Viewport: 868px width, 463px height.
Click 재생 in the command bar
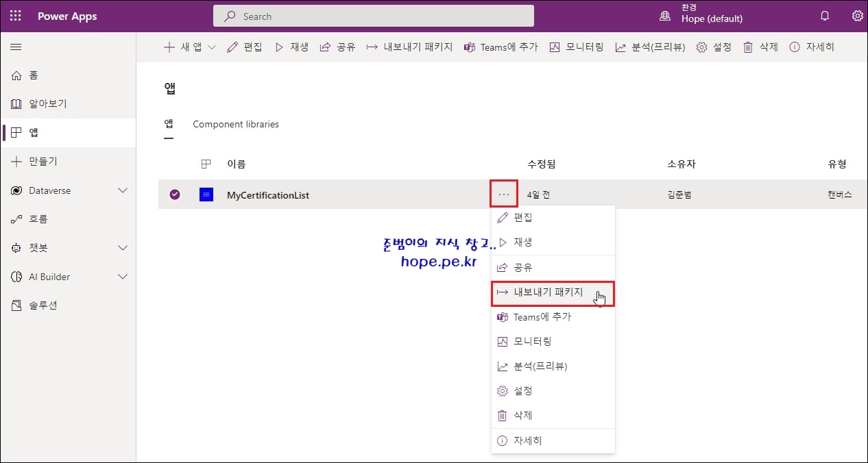click(291, 47)
